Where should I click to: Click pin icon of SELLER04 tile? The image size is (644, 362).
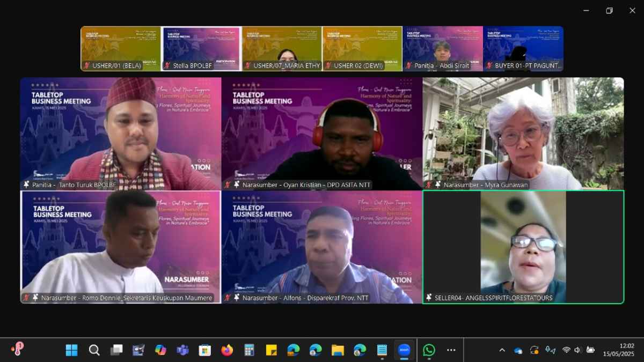(429, 298)
